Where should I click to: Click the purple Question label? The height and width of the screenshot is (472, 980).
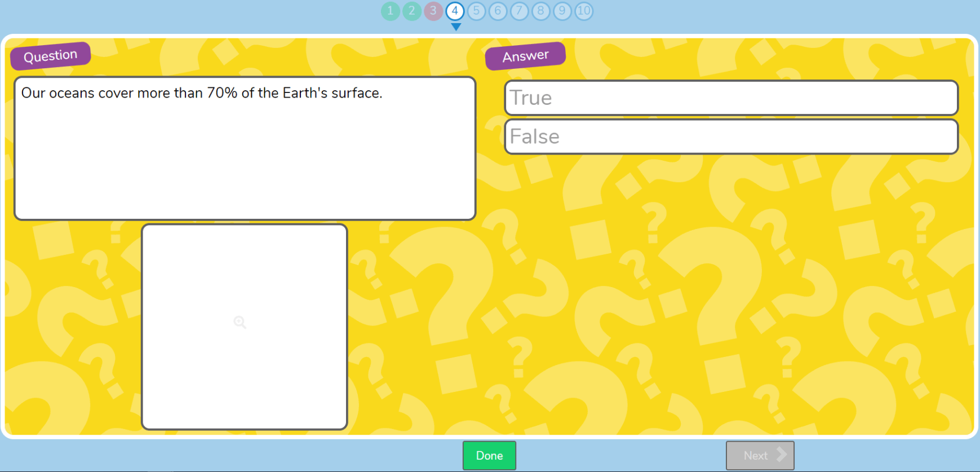(x=51, y=56)
